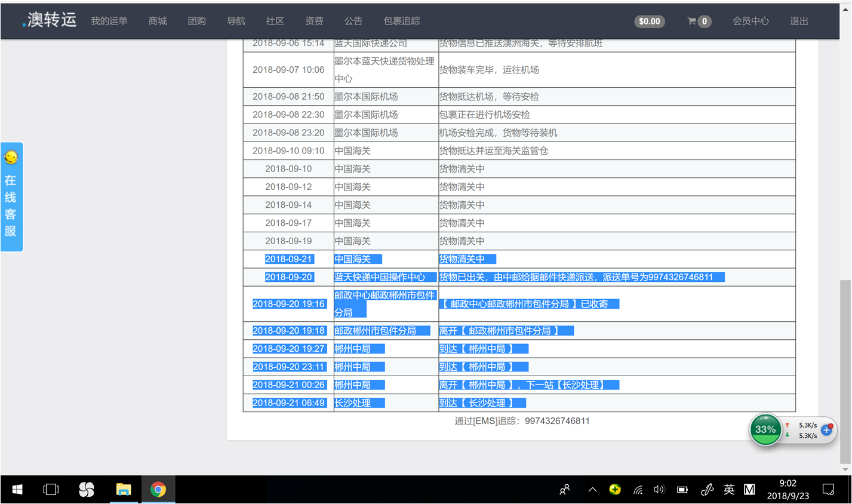Open the Wi-Fi network tray icon
This screenshot has width=852, height=504.
[x=638, y=490]
